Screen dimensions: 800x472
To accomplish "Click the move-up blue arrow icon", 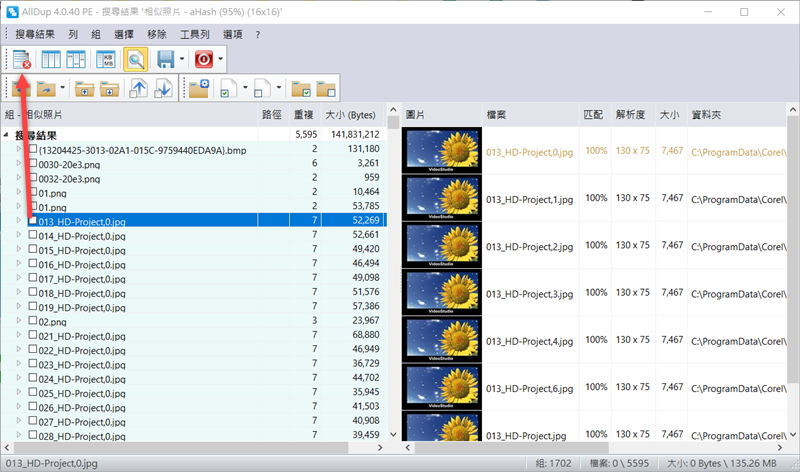I will pos(138,88).
